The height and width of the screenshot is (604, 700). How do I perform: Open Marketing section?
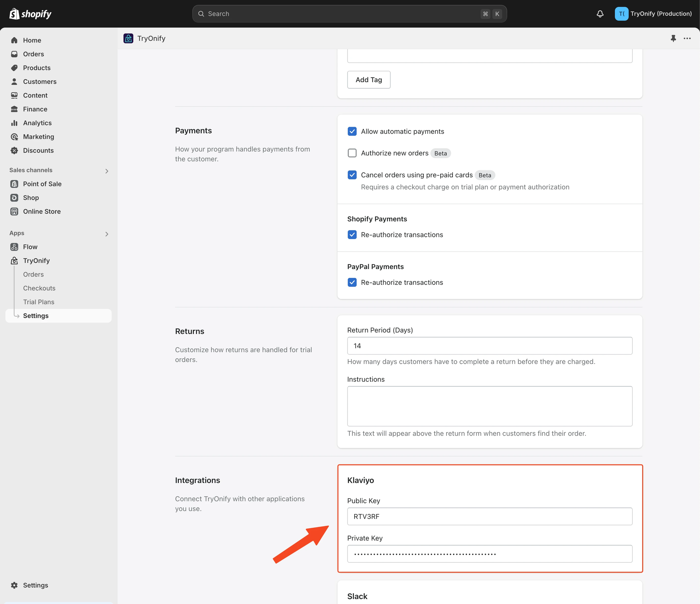click(x=38, y=137)
